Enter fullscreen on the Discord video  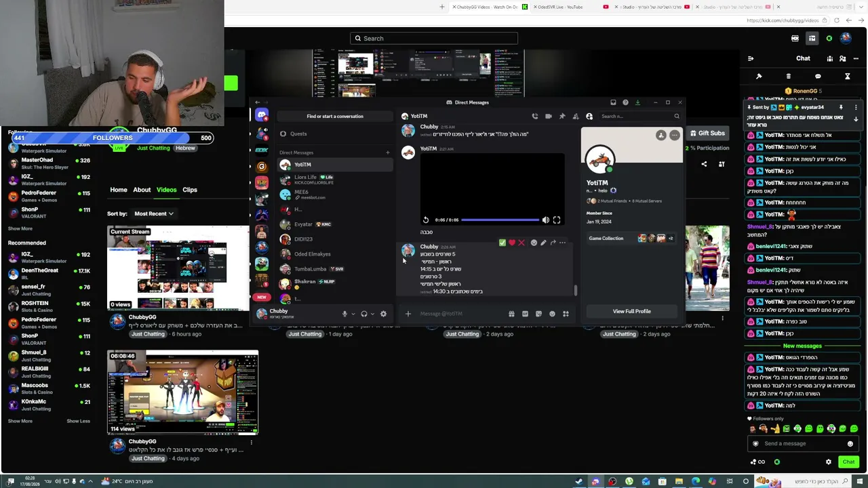(x=557, y=220)
